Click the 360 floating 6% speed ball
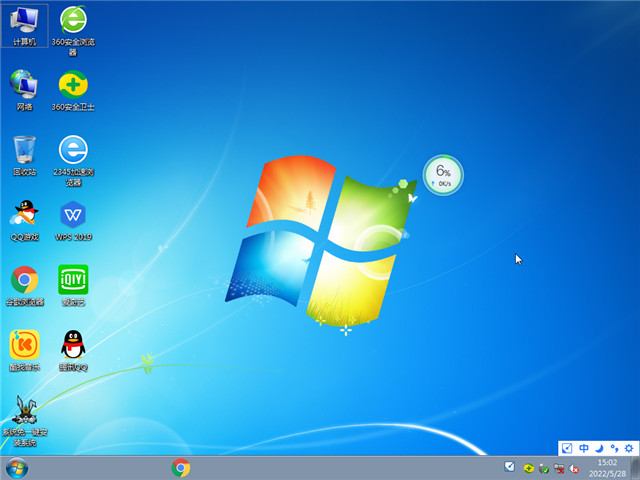This screenshot has height=480, width=640. (x=443, y=175)
